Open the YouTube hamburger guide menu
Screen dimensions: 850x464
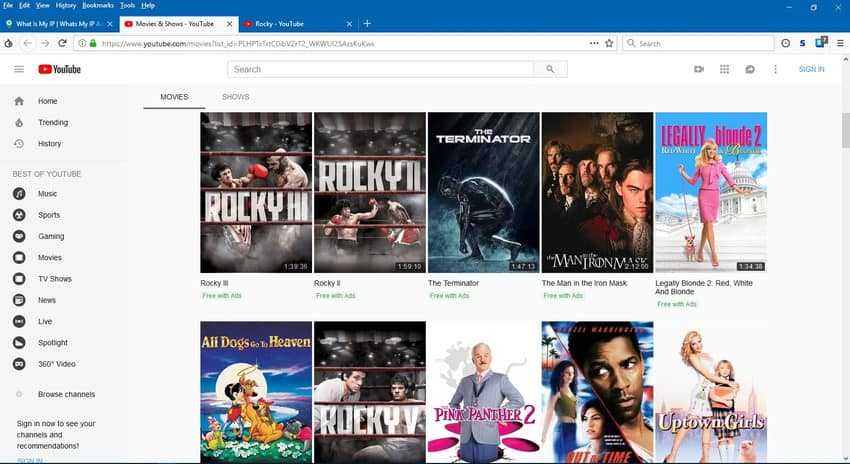(x=19, y=69)
